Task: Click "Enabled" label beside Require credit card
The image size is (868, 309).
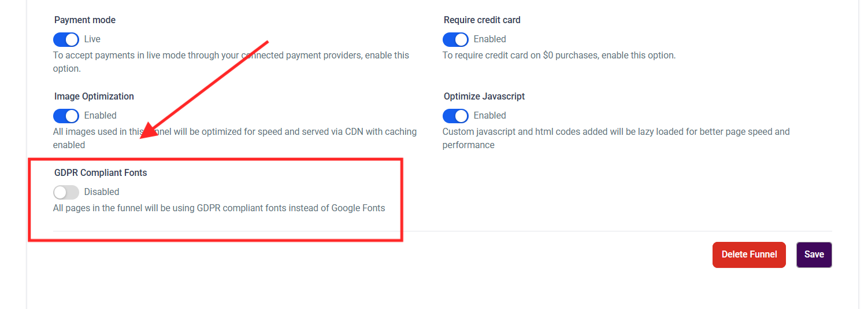Action: pyautogui.click(x=489, y=39)
